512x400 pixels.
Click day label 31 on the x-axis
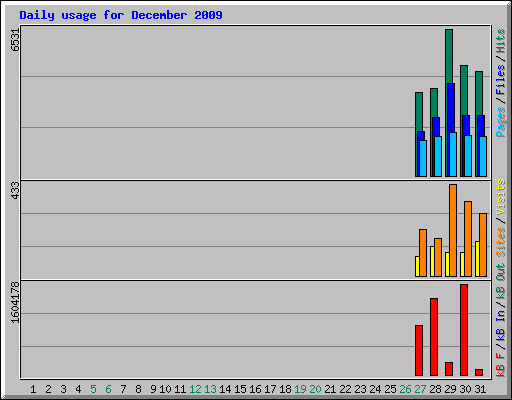pyautogui.click(x=480, y=389)
